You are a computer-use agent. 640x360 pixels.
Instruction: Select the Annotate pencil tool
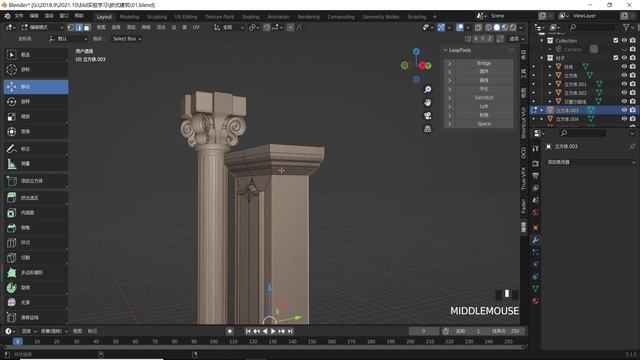point(35,149)
